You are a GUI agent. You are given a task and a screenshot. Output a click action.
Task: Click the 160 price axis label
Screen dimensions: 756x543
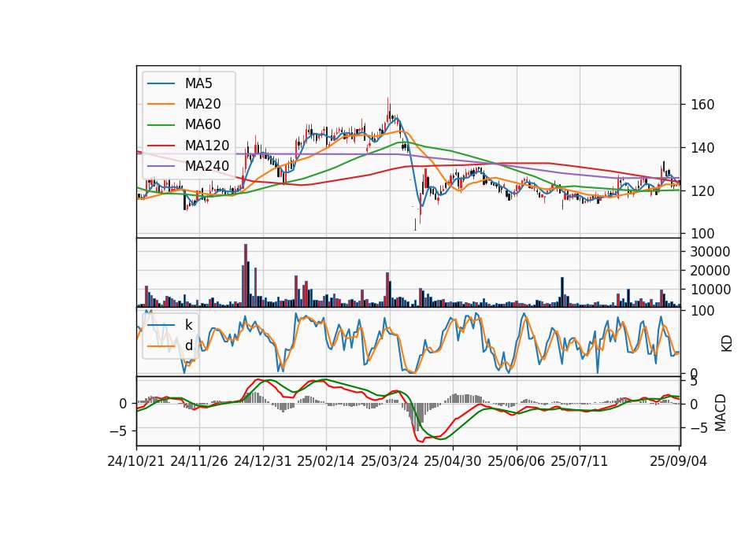(x=702, y=105)
